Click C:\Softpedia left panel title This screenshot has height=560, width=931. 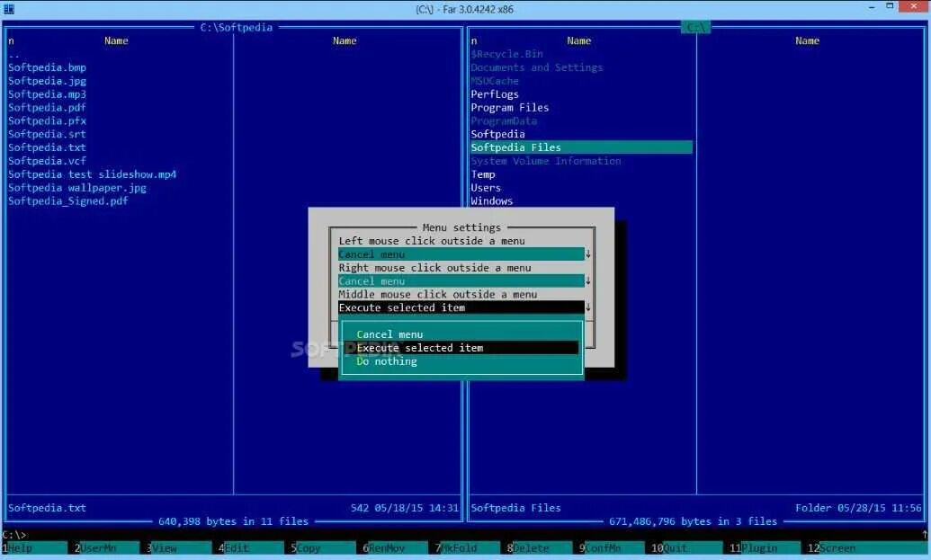[x=237, y=27]
